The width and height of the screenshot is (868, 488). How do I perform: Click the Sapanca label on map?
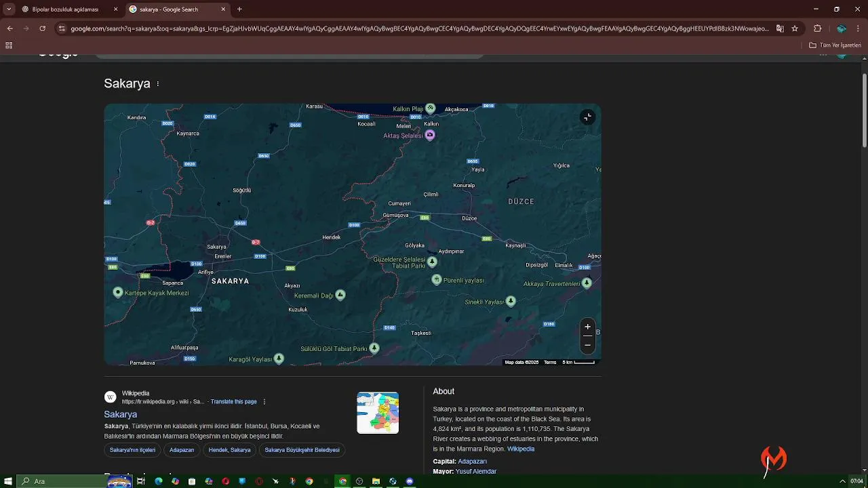click(x=172, y=283)
